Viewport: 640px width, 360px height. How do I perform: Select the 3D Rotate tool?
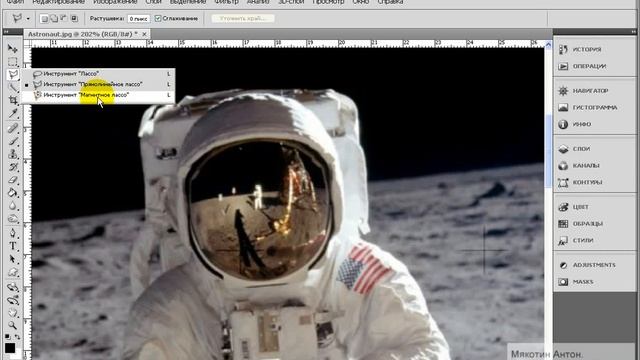coord(13,287)
